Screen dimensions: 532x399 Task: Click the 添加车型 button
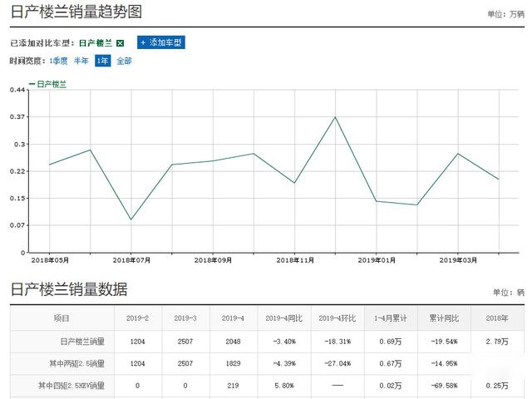[x=161, y=42]
